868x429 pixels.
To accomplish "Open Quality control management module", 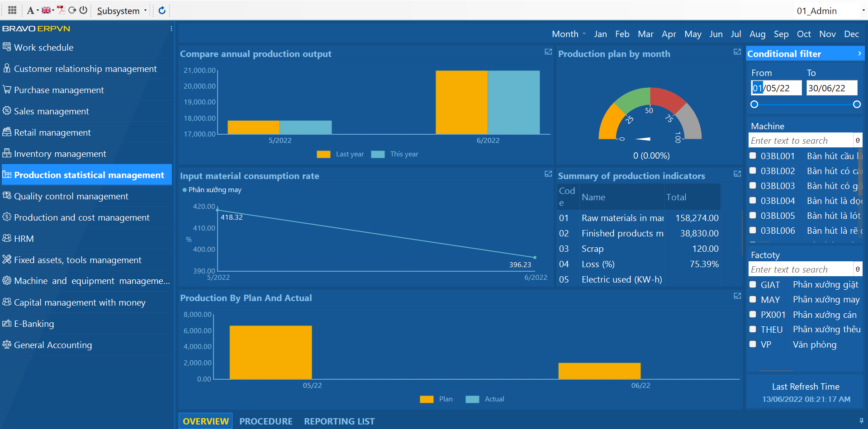I will click(71, 196).
